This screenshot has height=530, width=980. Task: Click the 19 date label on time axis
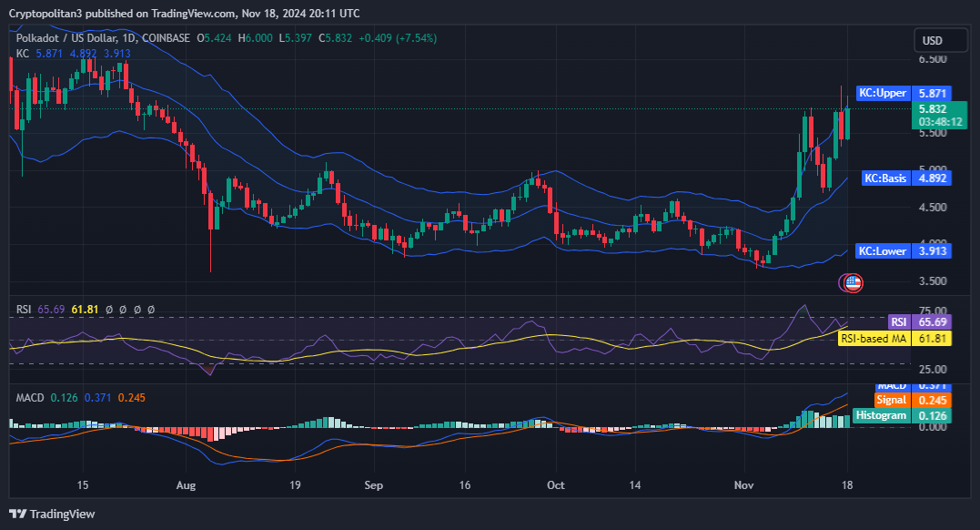295,485
